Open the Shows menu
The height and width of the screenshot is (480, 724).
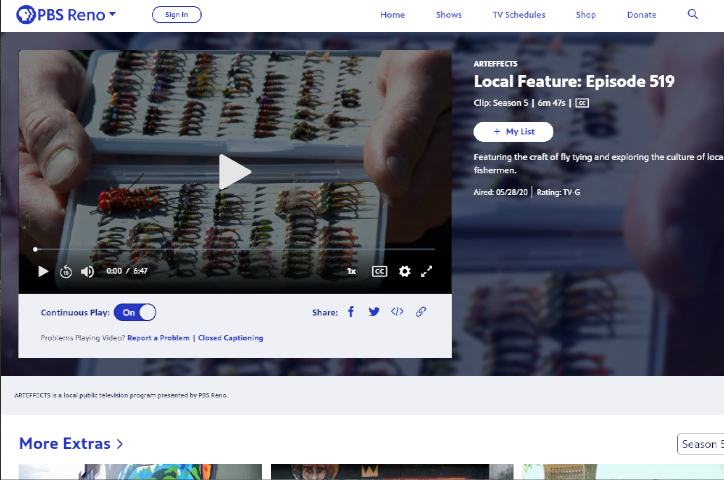coord(449,15)
